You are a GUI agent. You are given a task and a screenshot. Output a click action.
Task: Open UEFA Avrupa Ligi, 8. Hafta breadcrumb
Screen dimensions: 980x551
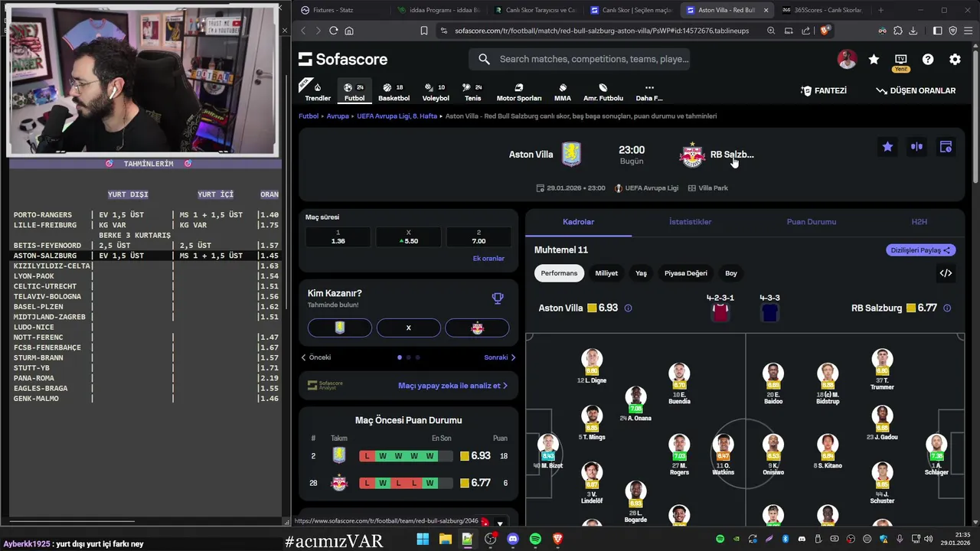pyautogui.click(x=397, y=116)
